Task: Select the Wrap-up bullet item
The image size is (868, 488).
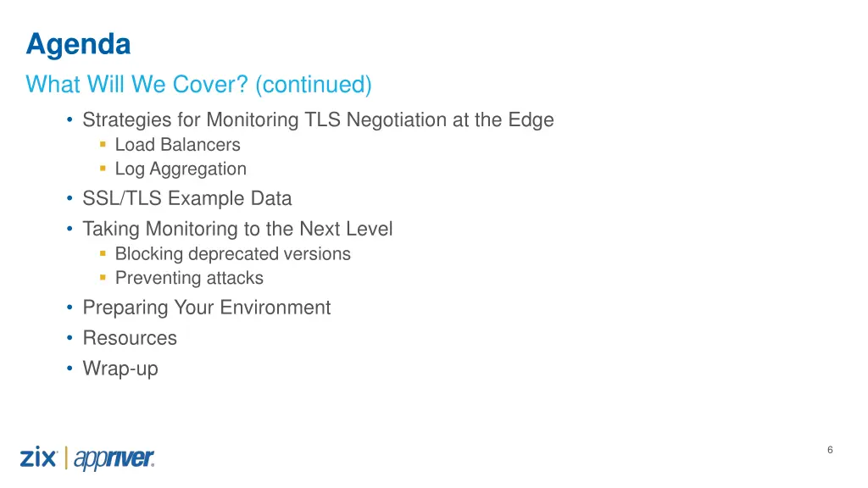Action: (120, 369)
